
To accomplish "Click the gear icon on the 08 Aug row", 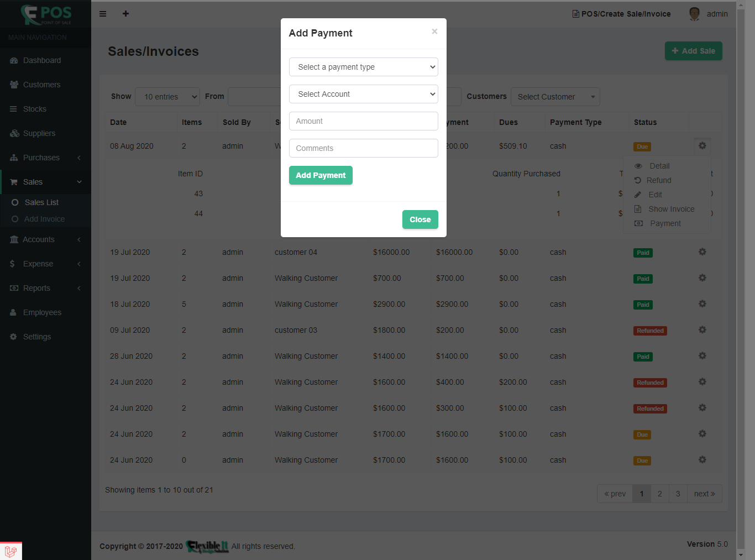I will click(x=702, y=146).
